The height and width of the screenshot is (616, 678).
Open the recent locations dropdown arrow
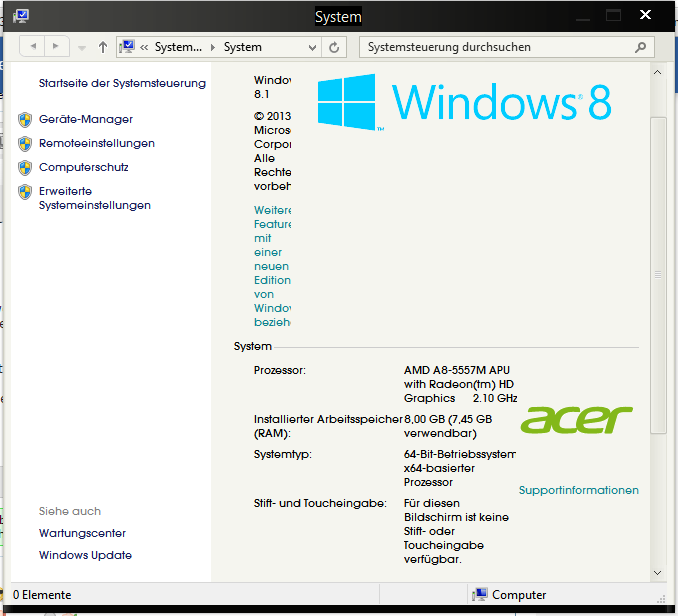(x=82, y=48)
